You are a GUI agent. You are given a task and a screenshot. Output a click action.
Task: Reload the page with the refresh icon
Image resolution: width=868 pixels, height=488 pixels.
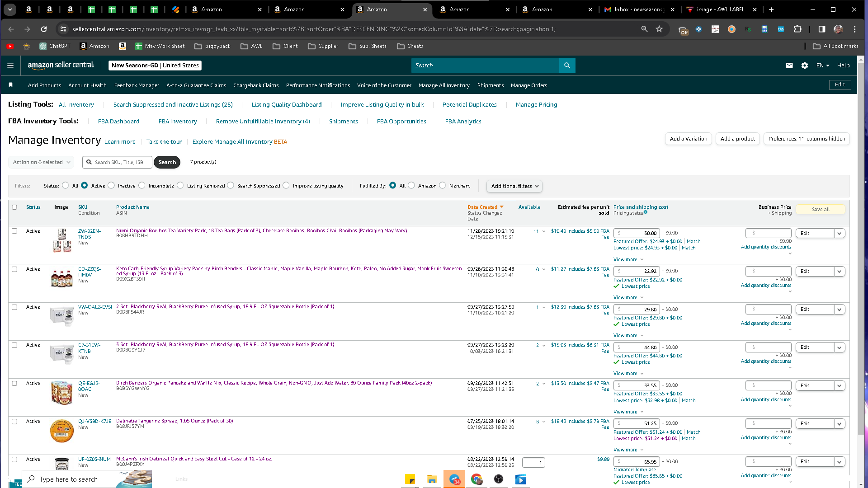(x=44, y=29)
